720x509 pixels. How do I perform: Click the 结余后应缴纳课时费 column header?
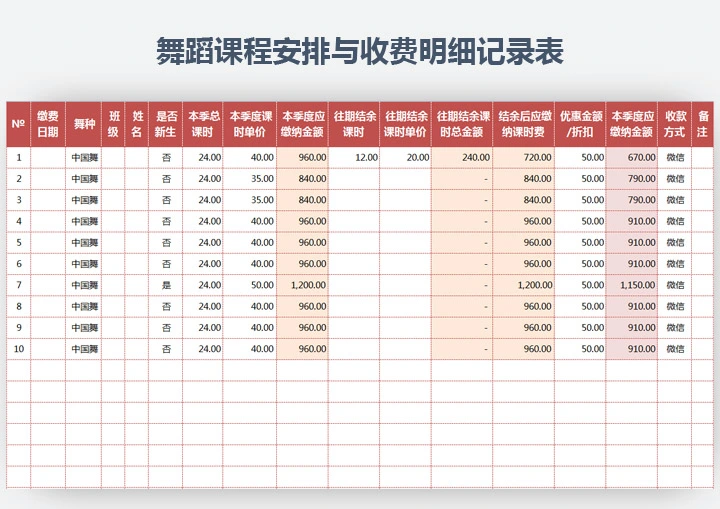pos(523,124)
